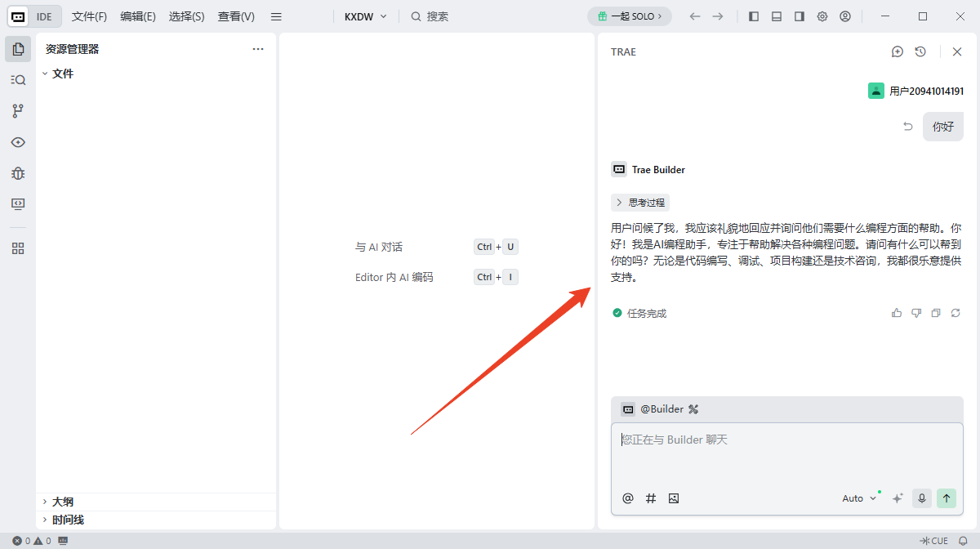This screenshot has height=549, width=980.
Task: Send the message with the green arrow button
Action: pos(947,498)
